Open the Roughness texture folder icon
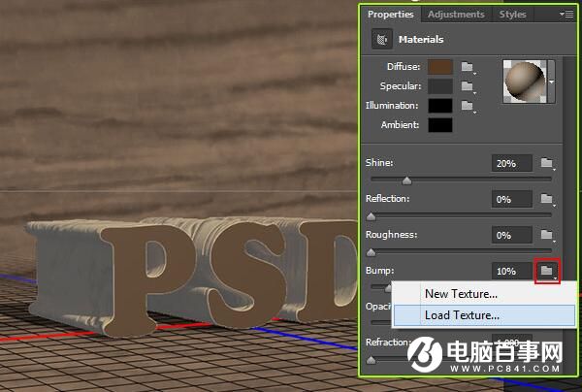This screenshot has height=392, width=582. click(x=547, y=235)
